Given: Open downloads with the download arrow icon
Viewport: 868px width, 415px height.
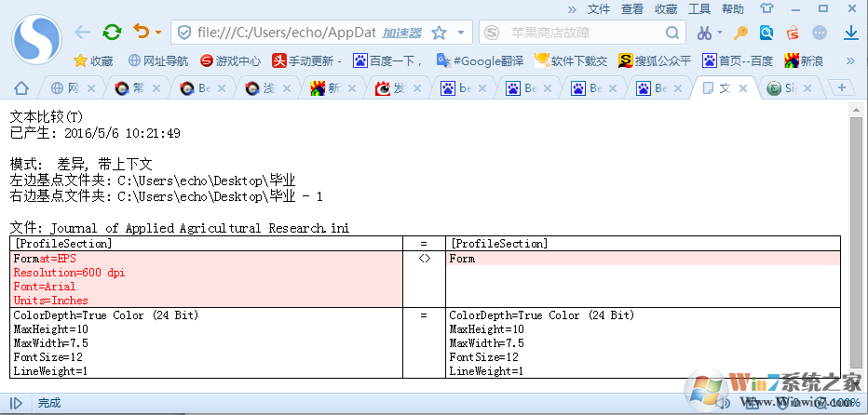Looking at the screenshot, I should pos(851,33).
